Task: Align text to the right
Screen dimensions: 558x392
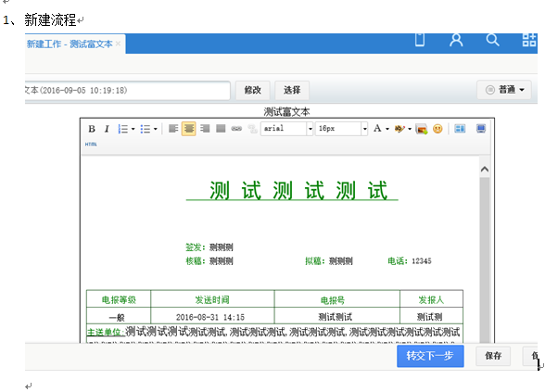Action: (205, 129)
